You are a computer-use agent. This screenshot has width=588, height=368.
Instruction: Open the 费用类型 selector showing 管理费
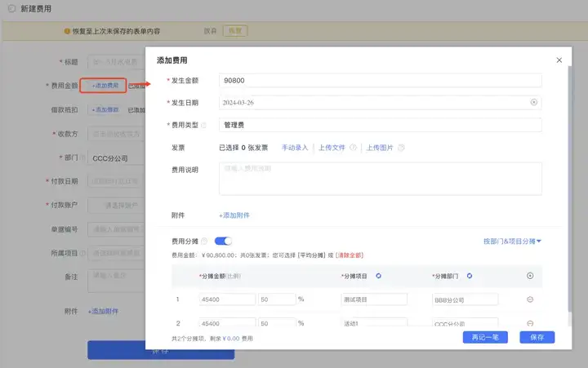click(x=381, y=125)
